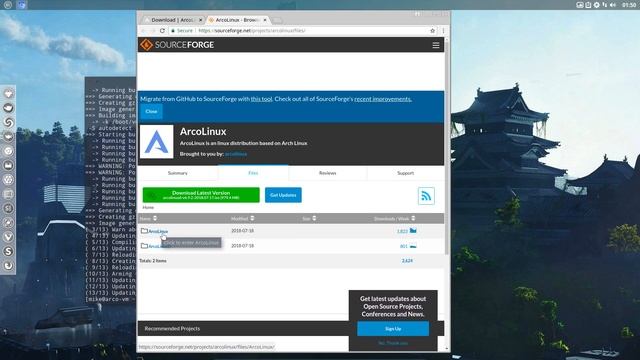
Task: Click the total weekly downloads count 2,624
Action: pos(407,260)
